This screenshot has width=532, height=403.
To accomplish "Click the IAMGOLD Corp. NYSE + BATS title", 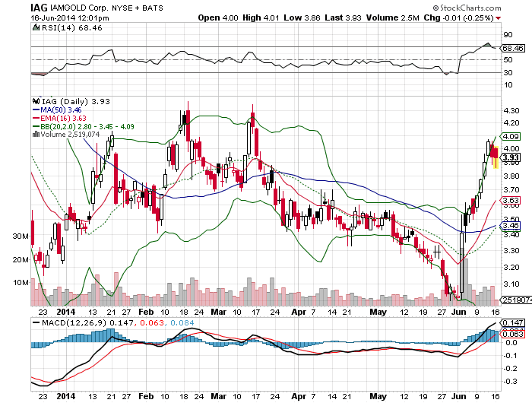I will click(106, 8).
